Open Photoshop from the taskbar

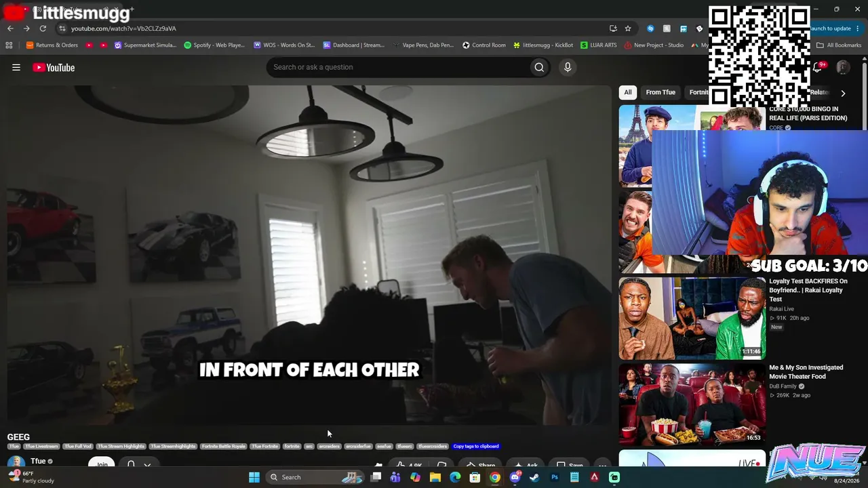(x=555, y=477)
